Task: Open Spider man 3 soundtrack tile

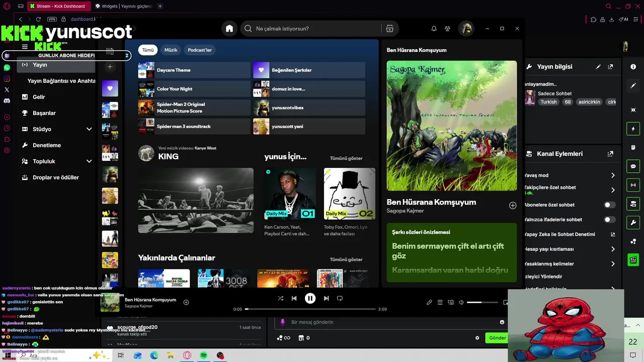Action: 194,126
